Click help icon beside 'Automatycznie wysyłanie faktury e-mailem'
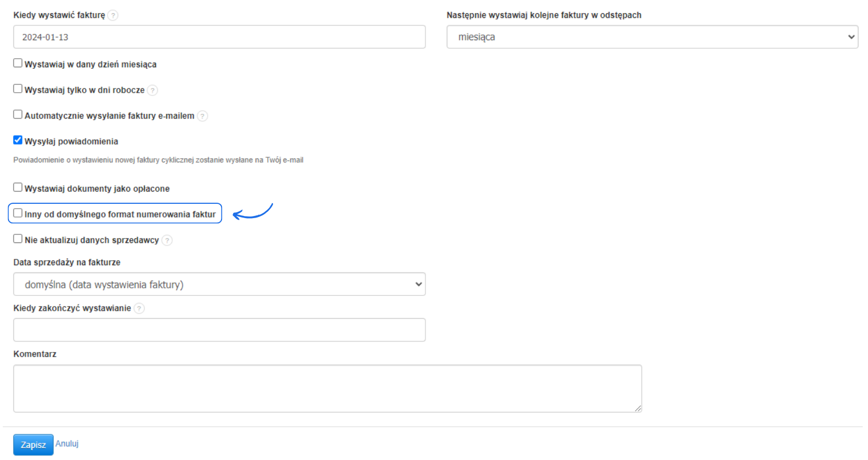Screen dimensions: 868x460 point(202,116)
